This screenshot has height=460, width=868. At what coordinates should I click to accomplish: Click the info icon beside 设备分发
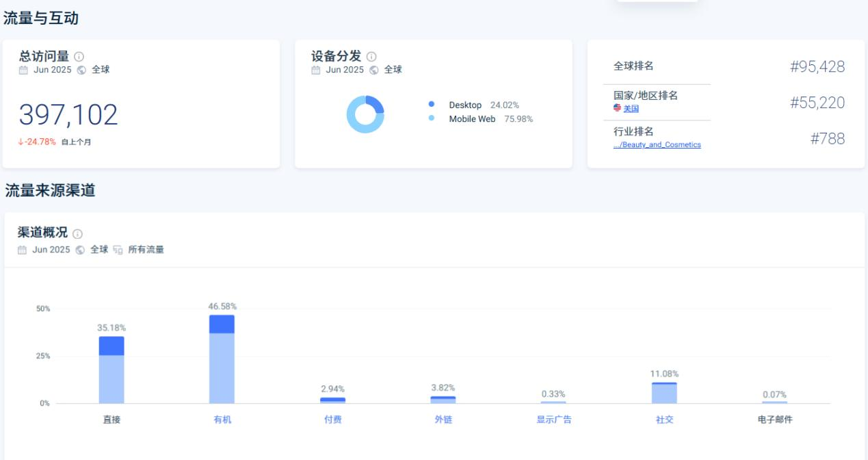(371, 57)
